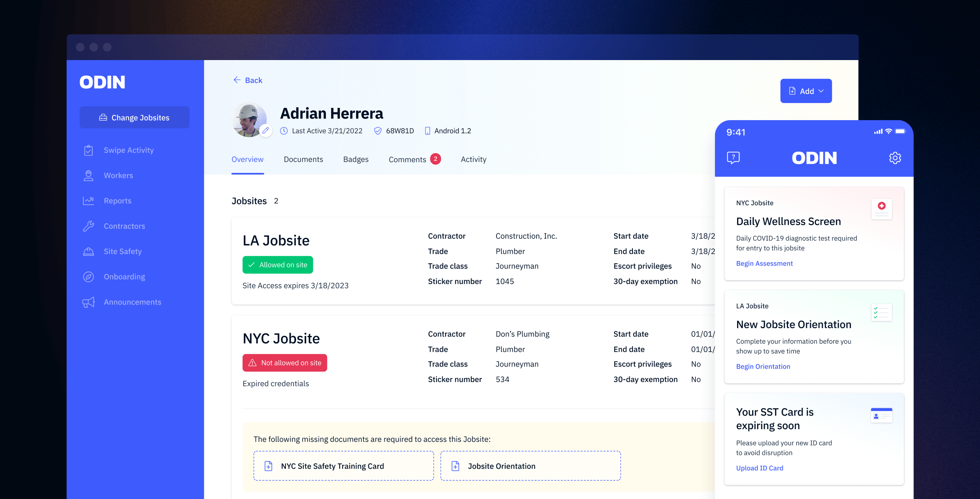Expand the Add dropdown
The height and width of the screenshot is (499, 980).
pos(806,91)
